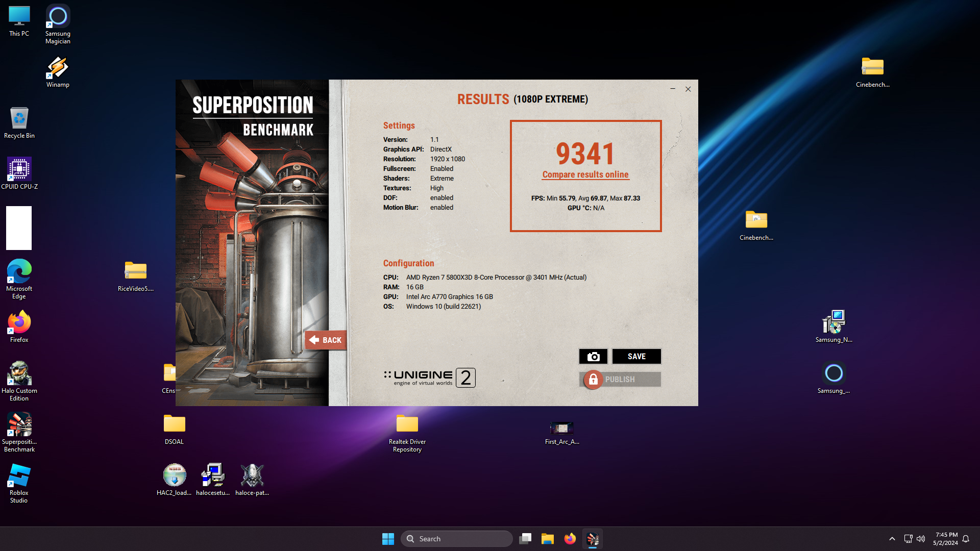Image resolution: width=980 pixels, height=551 pixels.
Task: Open the Recycle Bin
Action: [x=19, y=123]
